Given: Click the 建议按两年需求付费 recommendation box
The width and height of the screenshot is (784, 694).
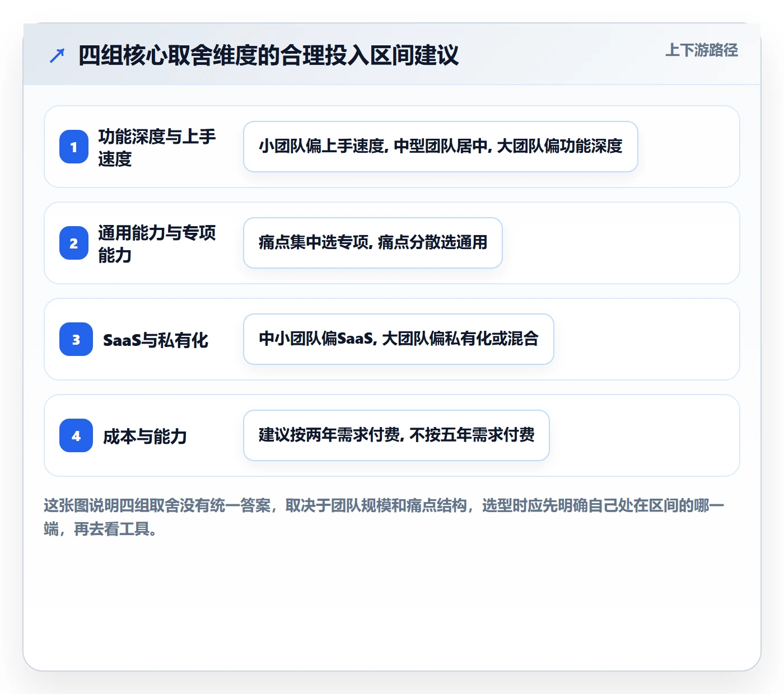Looking at the screenshot, I should click(396, 435).
